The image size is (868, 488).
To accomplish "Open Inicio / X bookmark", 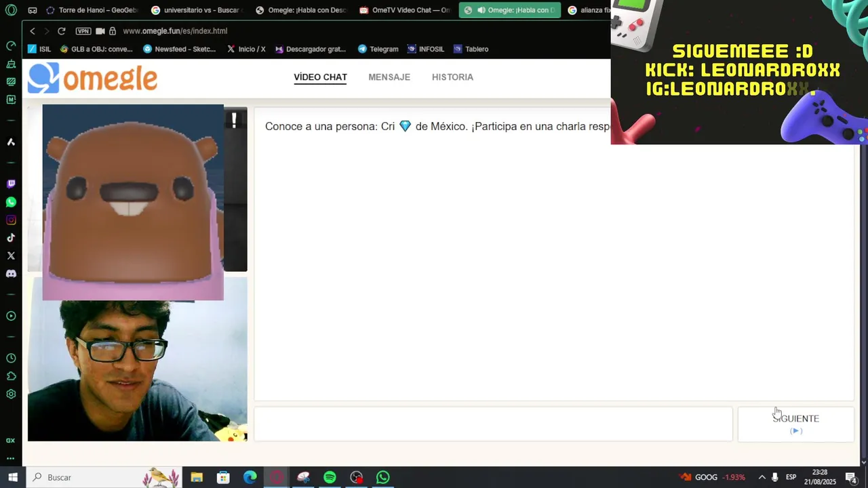I will 246,49.
